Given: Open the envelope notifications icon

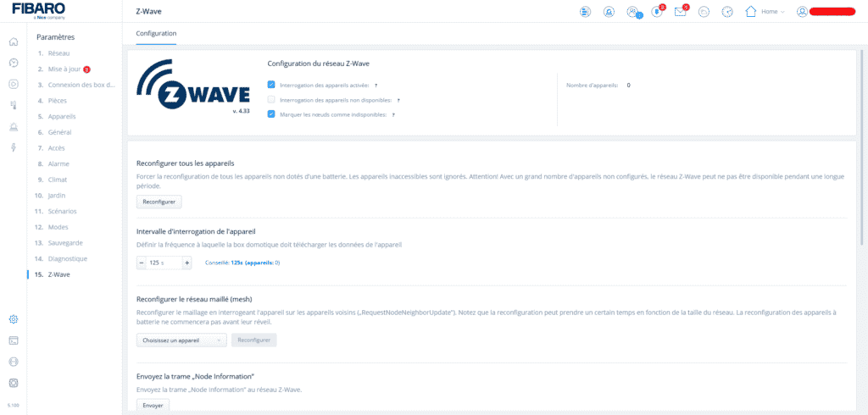Looking at the screenshot, I should point(682,11).
